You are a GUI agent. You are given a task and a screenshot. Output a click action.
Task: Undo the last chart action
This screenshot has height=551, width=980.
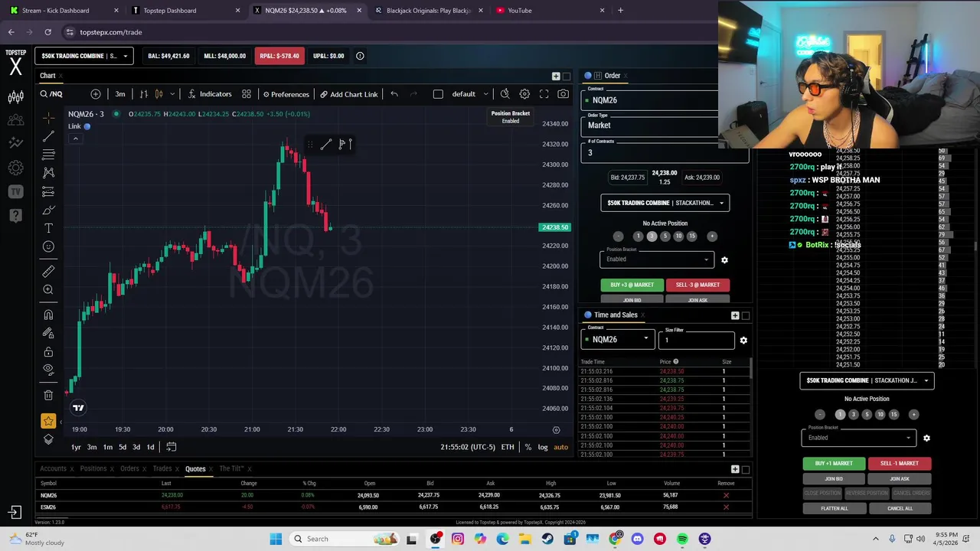[x=394, y=94]
